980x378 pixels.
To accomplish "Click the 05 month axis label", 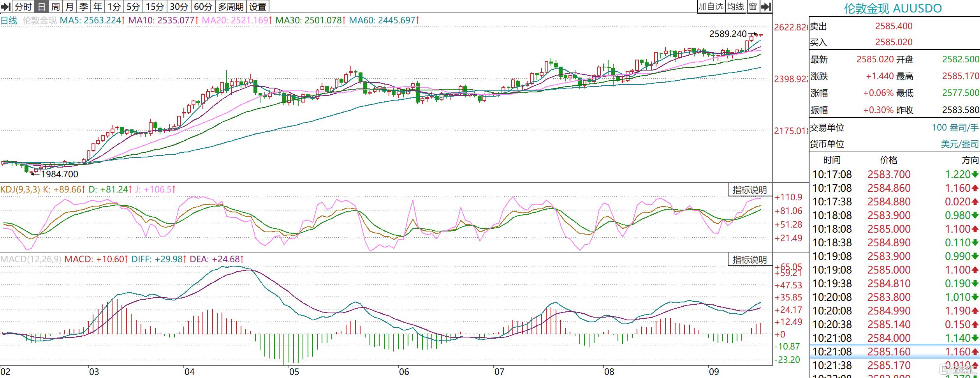I will click(x=294, y=371).
